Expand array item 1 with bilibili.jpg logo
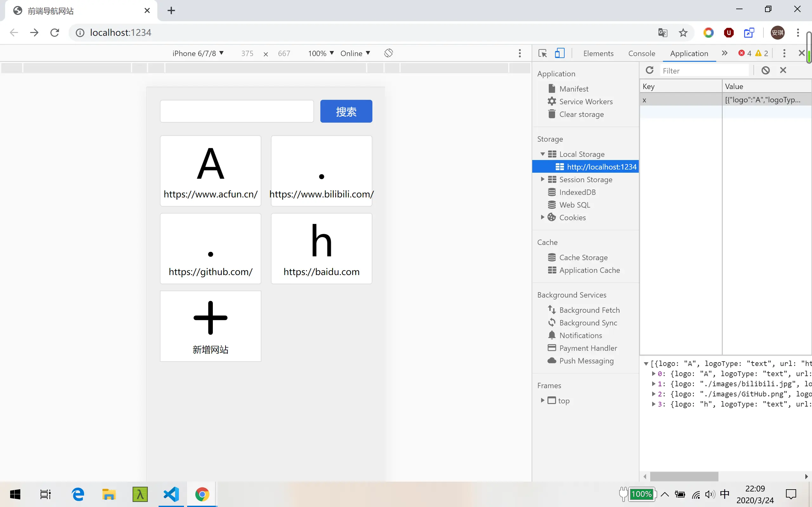The width and height of the screenshot is (812, 507). [653, 384]
